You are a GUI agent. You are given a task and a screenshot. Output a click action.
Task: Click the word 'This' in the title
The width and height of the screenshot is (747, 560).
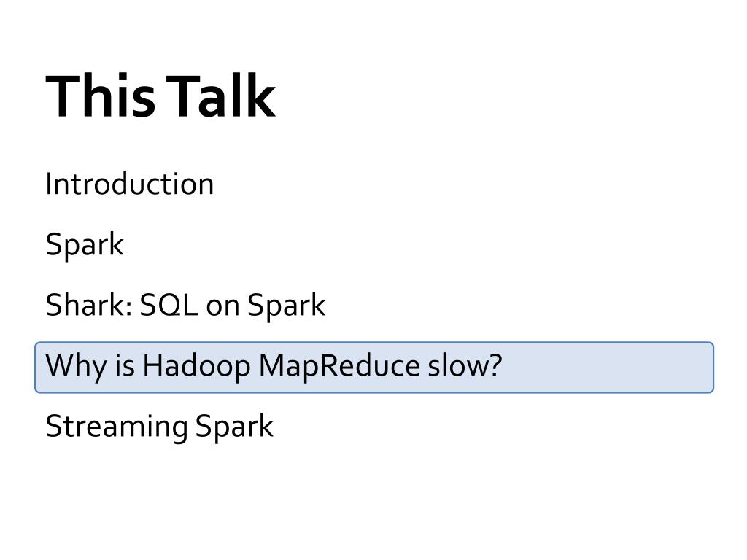101,96
